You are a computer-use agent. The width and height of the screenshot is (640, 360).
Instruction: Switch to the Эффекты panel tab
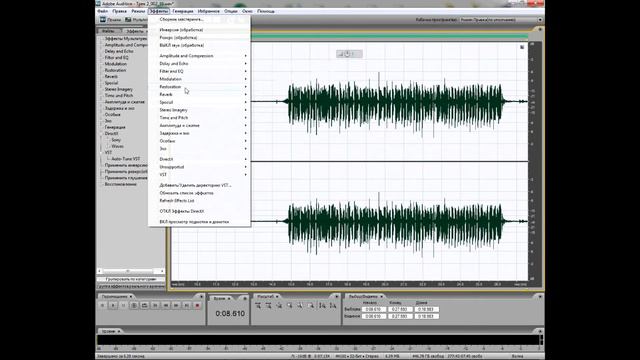[x=135, y=31]
